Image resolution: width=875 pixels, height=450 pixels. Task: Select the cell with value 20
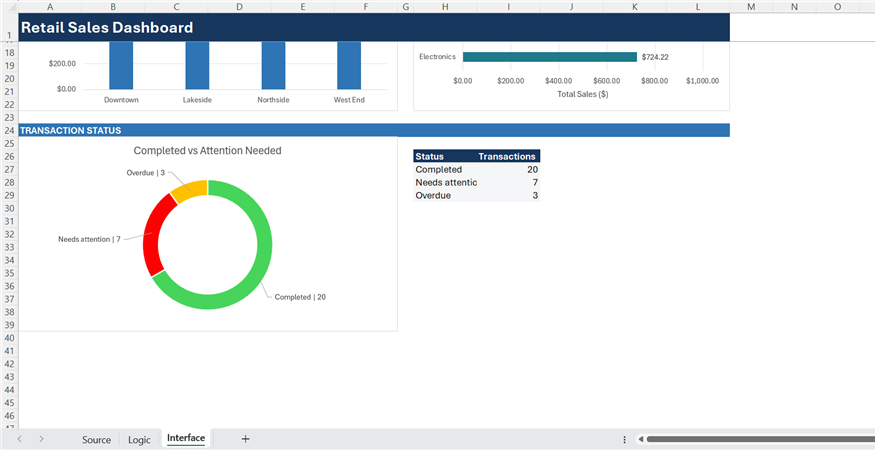pyautogui.click(x=508, y=169)
